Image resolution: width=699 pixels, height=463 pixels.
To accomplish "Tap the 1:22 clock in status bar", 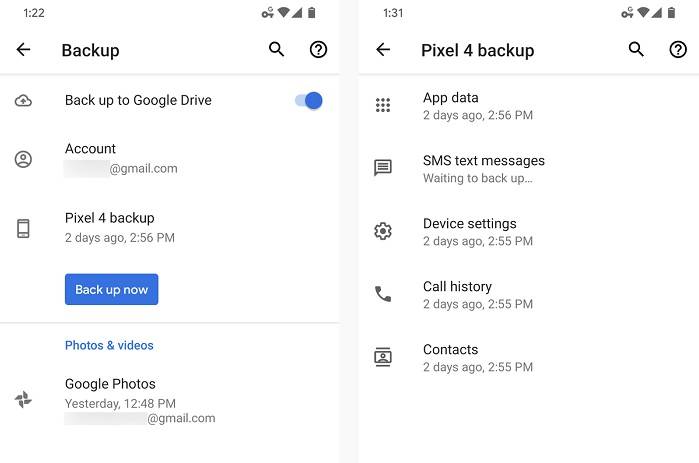I will (x=34, y=13).
